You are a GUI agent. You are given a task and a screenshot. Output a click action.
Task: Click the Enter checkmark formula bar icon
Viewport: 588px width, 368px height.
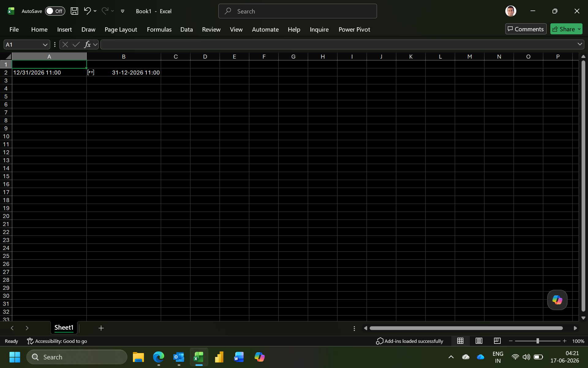pos(76,44)
